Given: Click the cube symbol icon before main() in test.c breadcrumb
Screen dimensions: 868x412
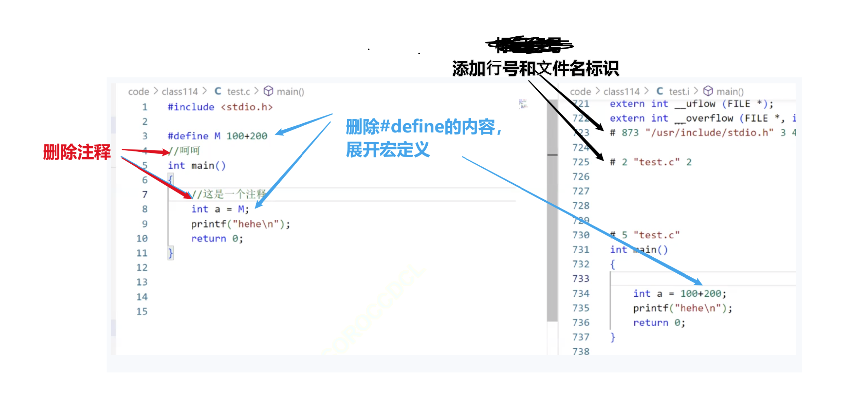Looking at the screenshot, I should [269, 91].
